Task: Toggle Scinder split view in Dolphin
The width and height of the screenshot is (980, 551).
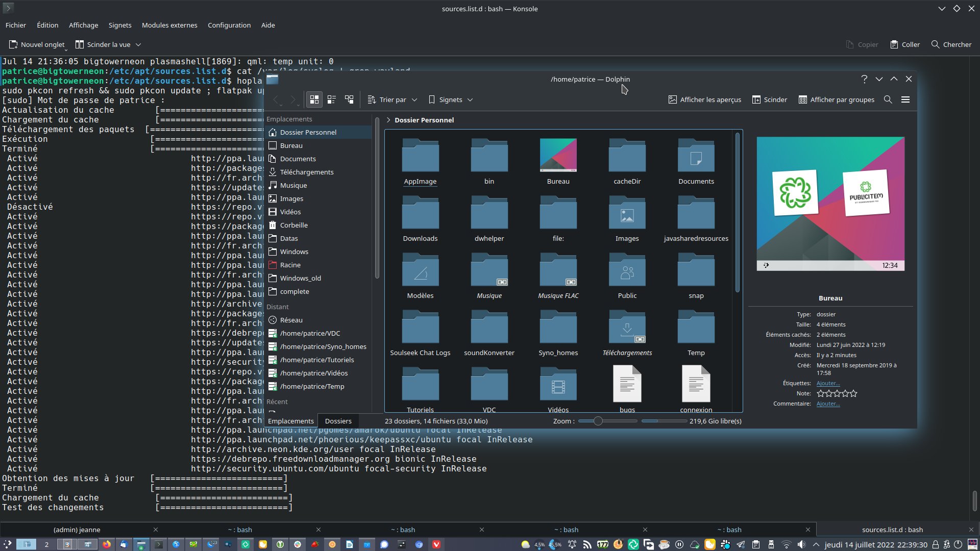Action: (x=769, y=99)
